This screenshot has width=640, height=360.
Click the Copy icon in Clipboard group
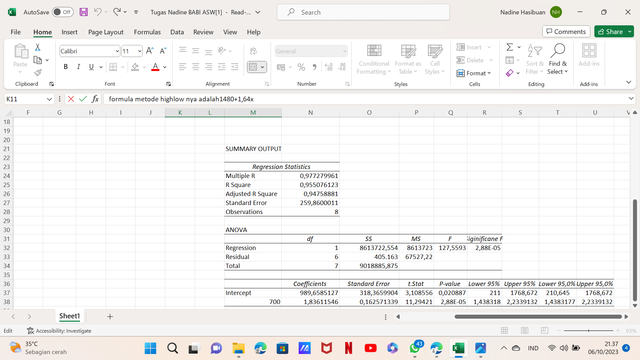38,60
